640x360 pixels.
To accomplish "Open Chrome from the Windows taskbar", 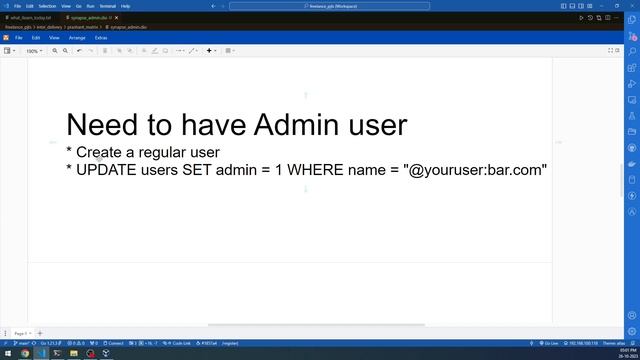I will (25, 353).
